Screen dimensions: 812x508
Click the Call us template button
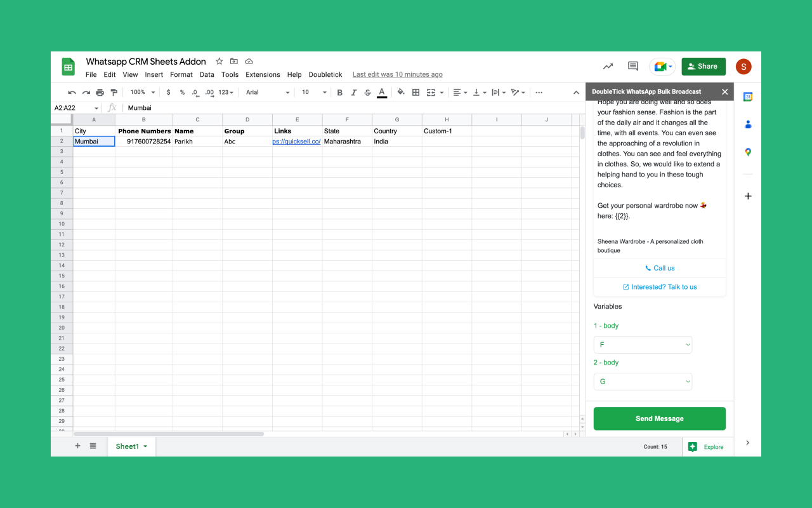tap(660, 268)
